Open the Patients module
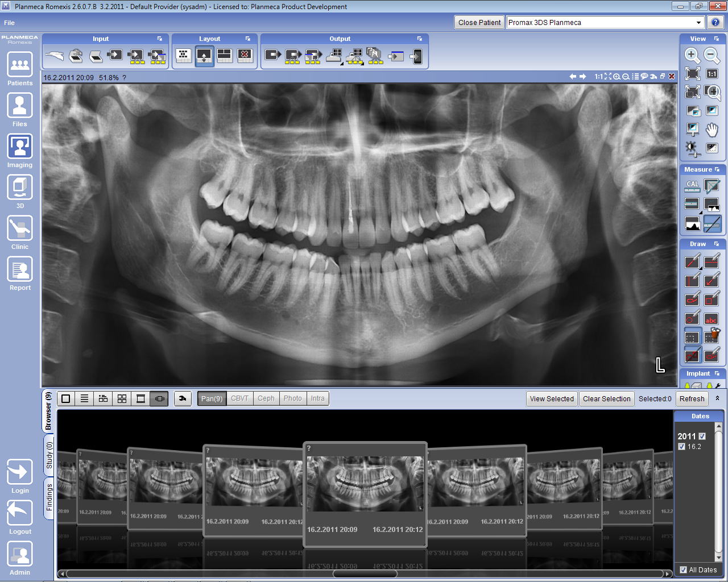Viewport: 728px width, 582px height. coord(20,65)
